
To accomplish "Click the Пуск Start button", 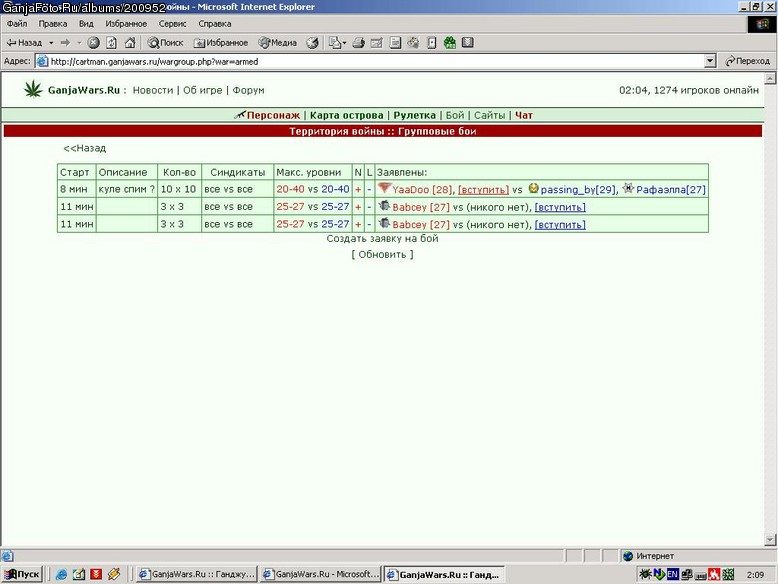I will click(x=22, y=574).
